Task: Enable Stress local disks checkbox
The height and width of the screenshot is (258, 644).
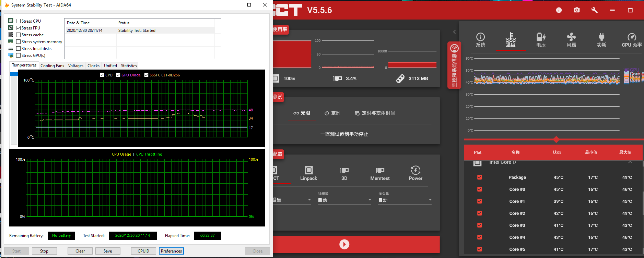Action: coord(19,48)
